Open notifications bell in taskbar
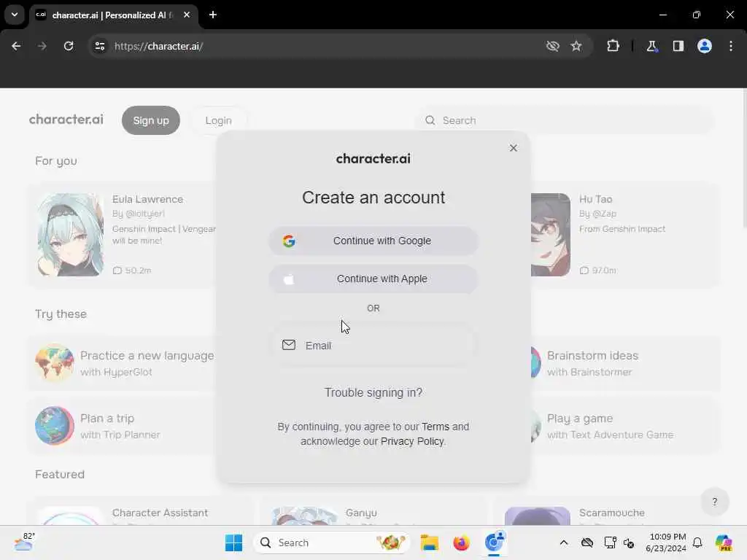The height and width of the screenshot is (560, 747). [697, 542]
